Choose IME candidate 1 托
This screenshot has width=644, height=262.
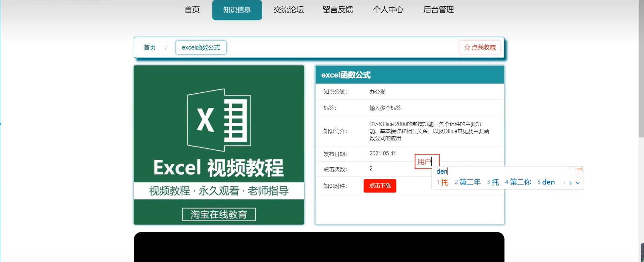click(x=443, y=182)
